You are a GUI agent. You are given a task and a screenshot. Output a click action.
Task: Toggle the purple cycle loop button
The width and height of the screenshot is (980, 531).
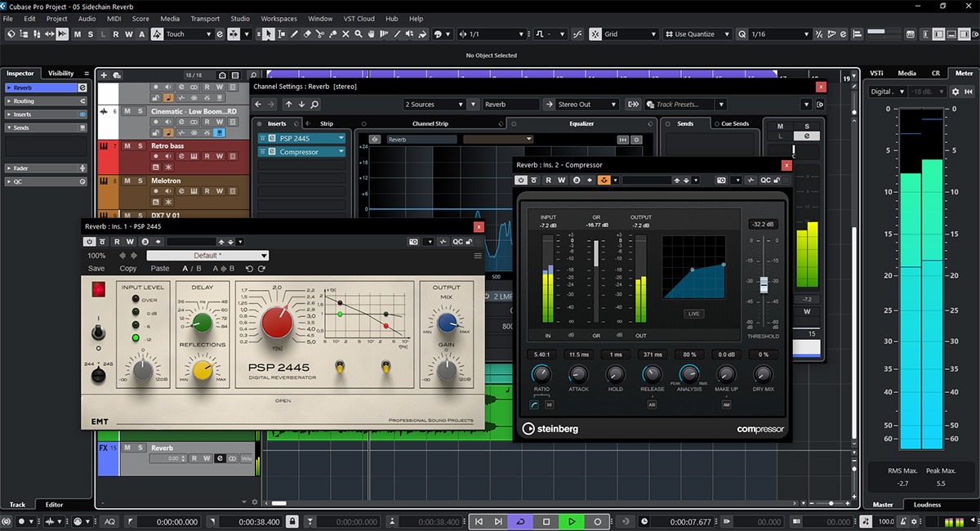(x=520, y=521)
